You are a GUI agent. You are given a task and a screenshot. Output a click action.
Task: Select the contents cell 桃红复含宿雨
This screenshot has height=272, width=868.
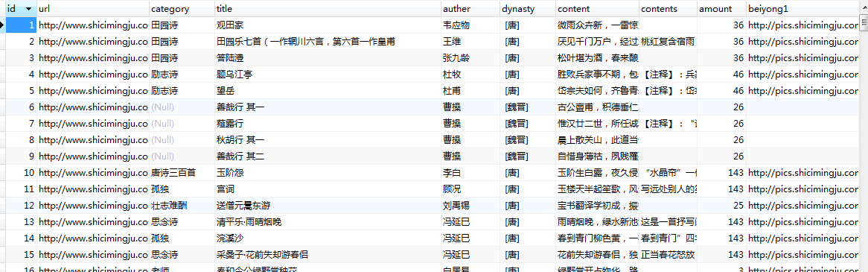668,42
